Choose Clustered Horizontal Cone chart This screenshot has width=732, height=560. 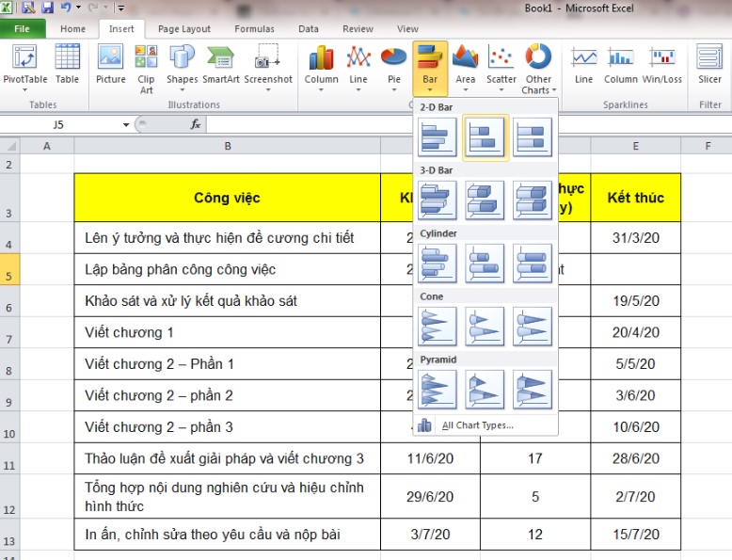438,327
